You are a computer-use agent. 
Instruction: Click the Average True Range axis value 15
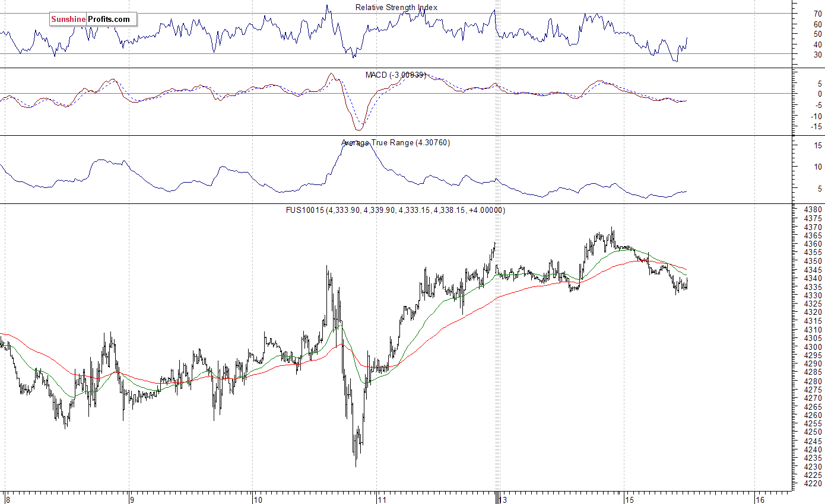[x=817, y=145]
